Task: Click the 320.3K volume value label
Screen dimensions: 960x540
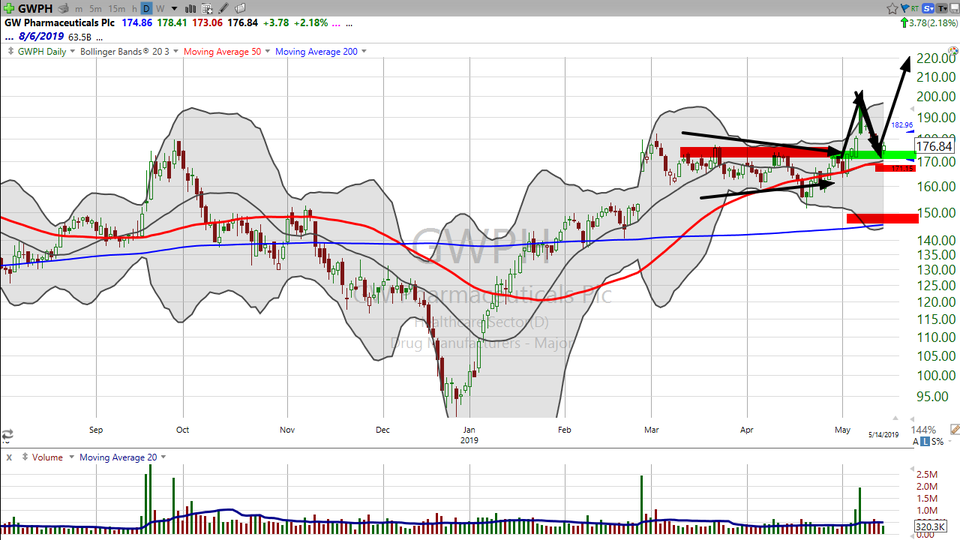Action: tap(931, 527)
